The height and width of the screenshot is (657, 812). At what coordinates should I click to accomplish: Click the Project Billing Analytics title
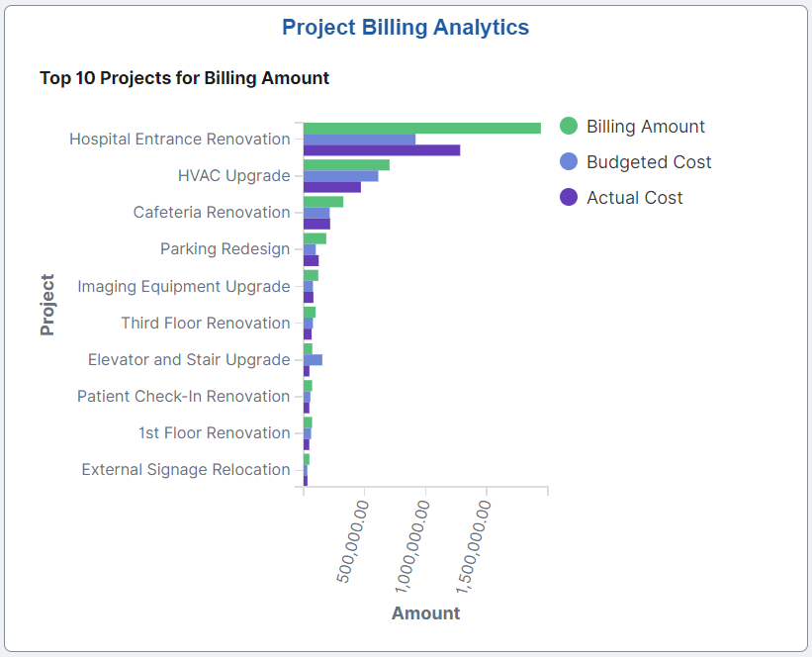click(x=406, y=27)
